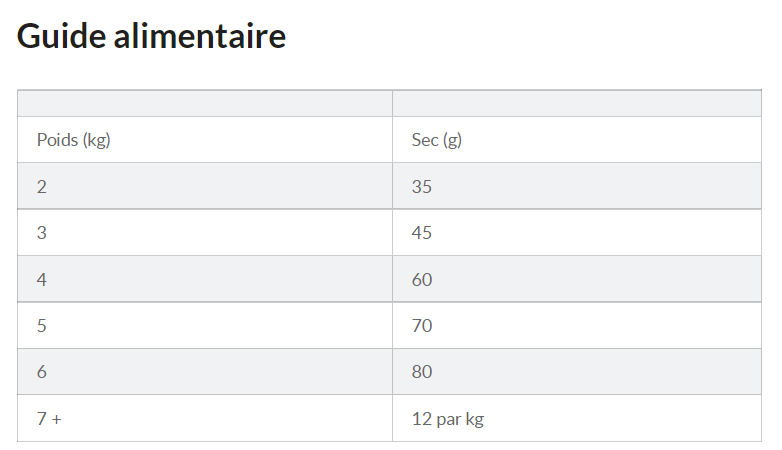Click the word "Poids" in the table

[x=57, y=140]
